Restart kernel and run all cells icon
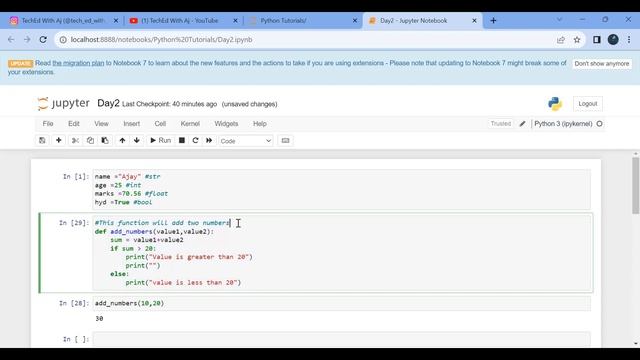 (209, 140)
